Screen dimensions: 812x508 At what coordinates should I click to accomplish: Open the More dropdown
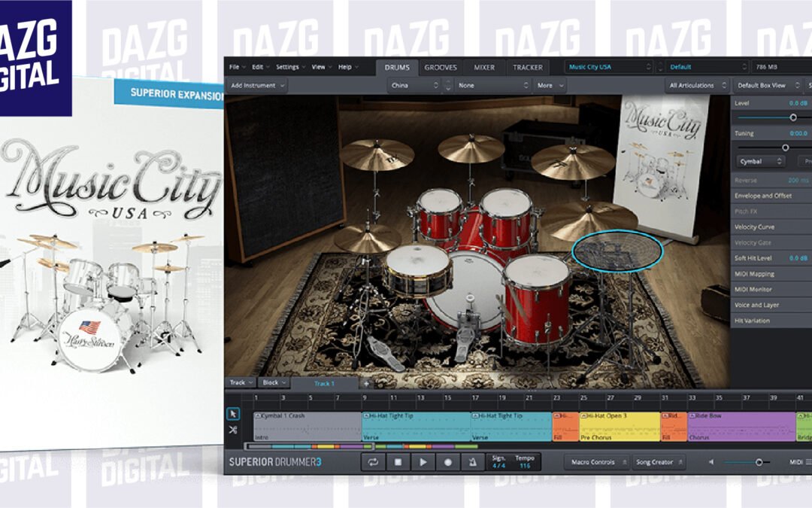click(550, 86)
